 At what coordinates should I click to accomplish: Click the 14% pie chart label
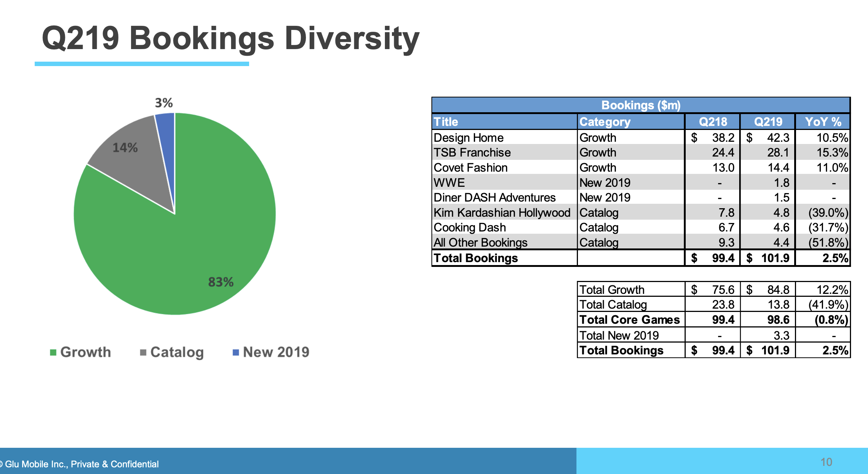(125, 148)
